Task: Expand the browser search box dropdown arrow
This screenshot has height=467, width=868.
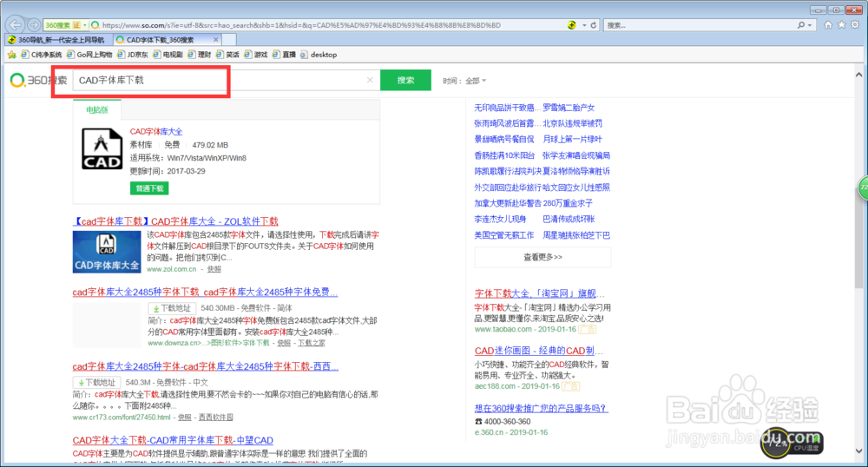Action: coord(810,25)
